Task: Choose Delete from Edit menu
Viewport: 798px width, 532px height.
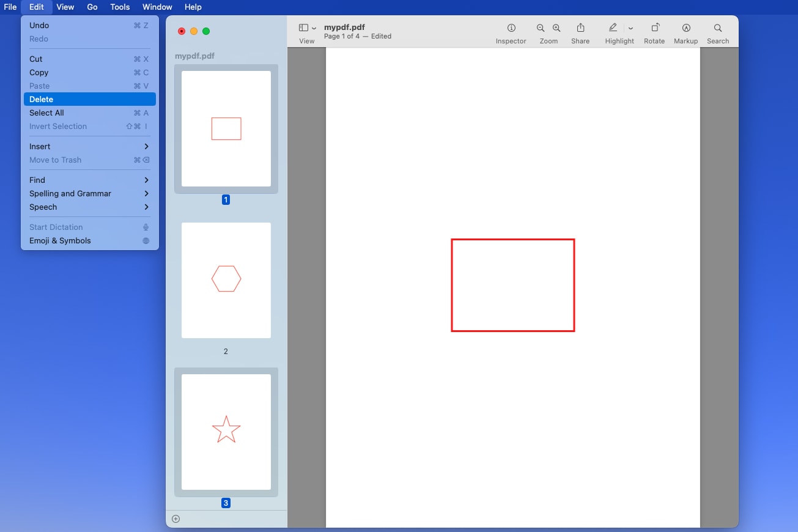Action: coord(89,99)
